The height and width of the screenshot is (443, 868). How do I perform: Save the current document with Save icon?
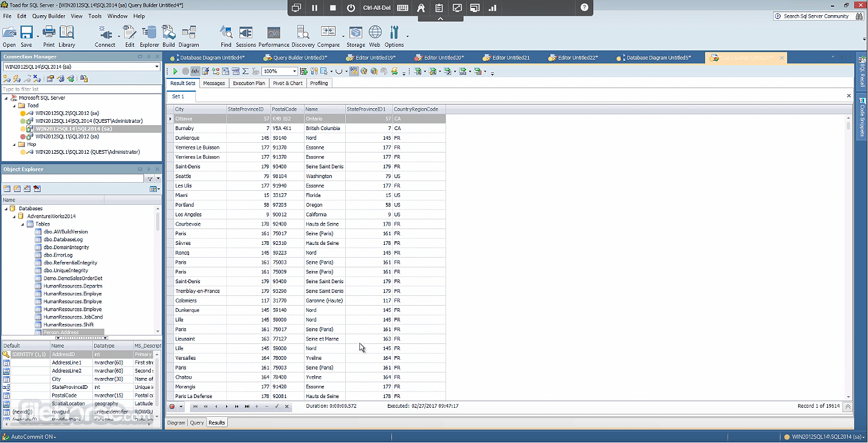(x=26, y=36)
